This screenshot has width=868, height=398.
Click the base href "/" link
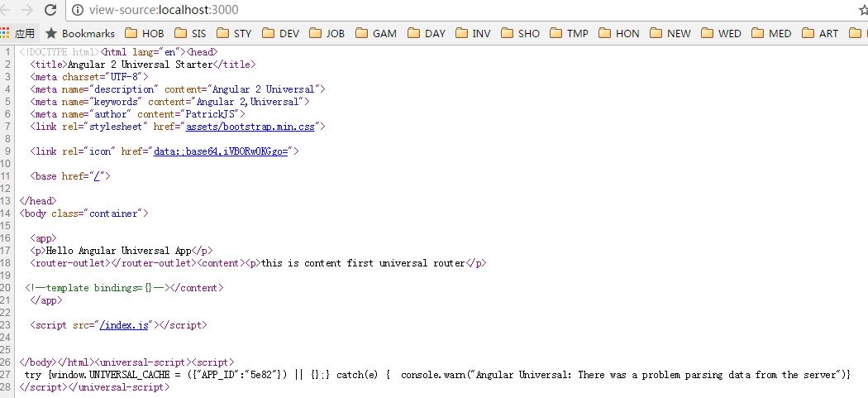point(97,176)
